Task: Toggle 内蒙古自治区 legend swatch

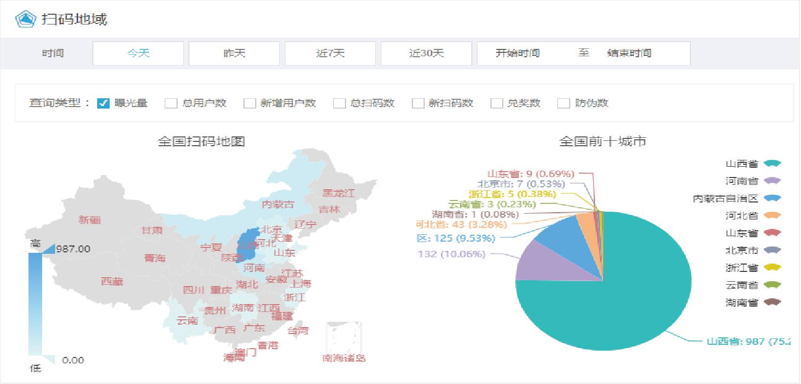Action: [773, 198]
